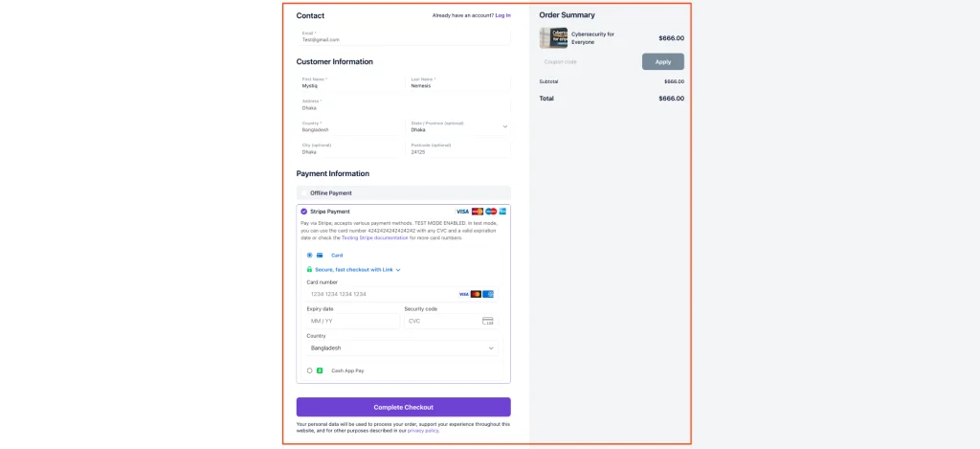Open the Log In link

click(x=502, y=15)
